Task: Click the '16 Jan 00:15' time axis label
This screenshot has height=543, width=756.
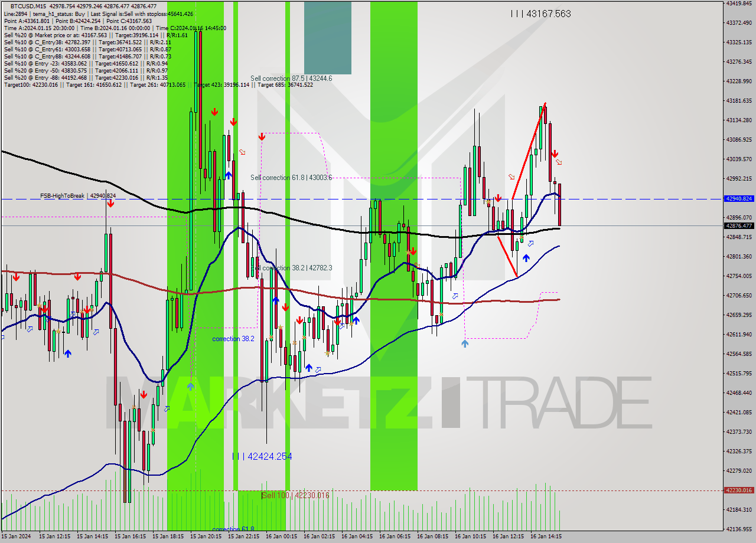Action: pos(281,537)
